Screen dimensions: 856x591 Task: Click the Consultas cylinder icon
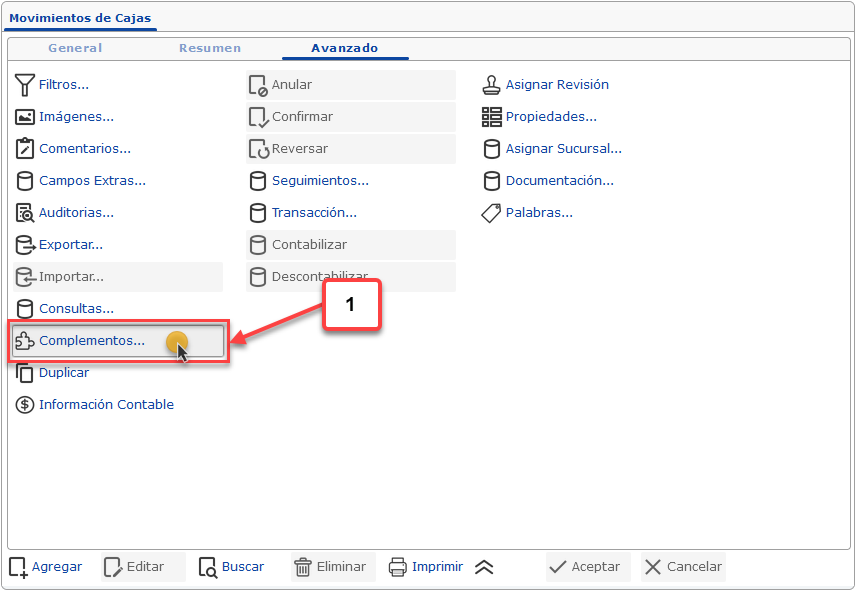[x=25, y=309]
